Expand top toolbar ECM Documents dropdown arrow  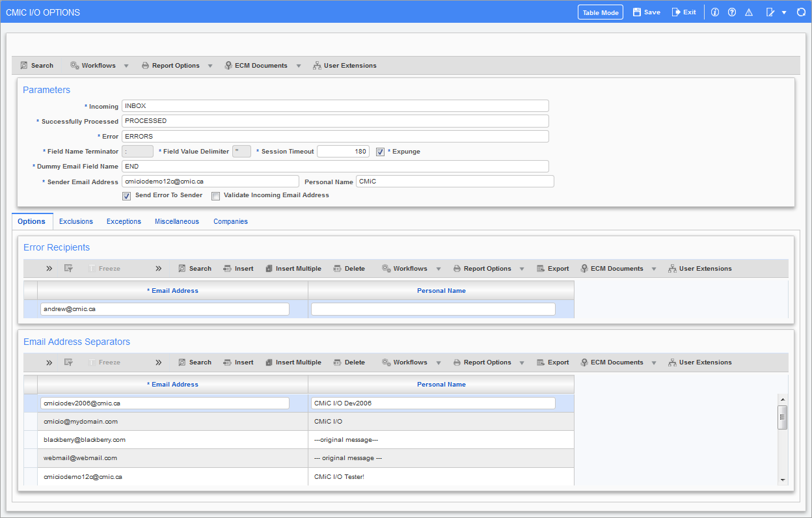pos(299,66)
